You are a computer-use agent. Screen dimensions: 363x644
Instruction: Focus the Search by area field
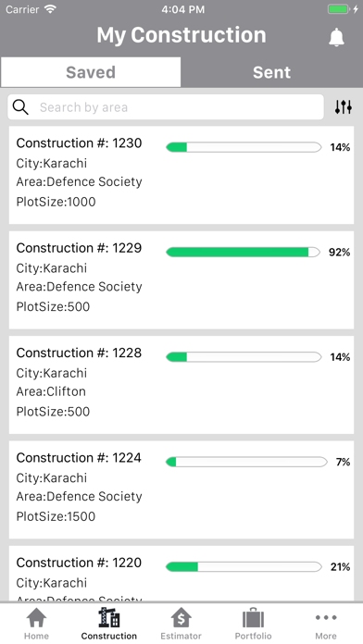coord(166,107)
